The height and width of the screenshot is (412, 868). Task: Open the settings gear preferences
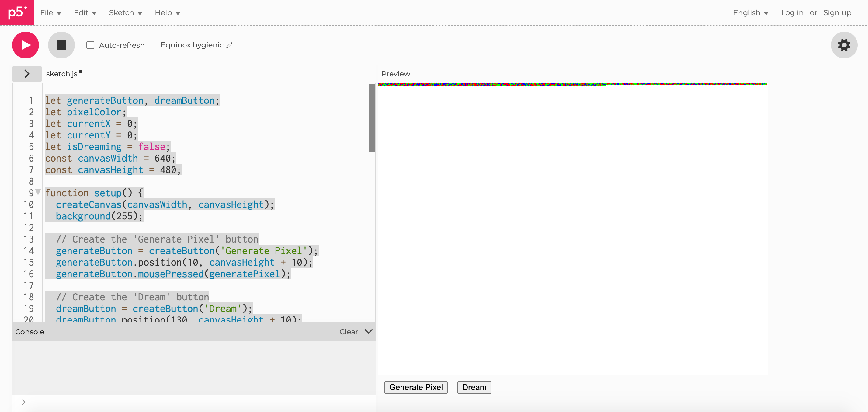click(x=844, y=45)
